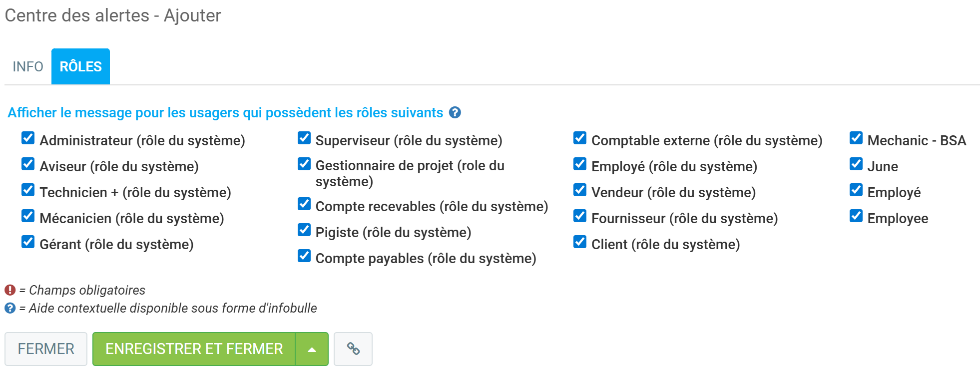This screenshot has width=980, height=368.
Task: Uncheck Comptable externe role checkbox
Action: point(580,138)
